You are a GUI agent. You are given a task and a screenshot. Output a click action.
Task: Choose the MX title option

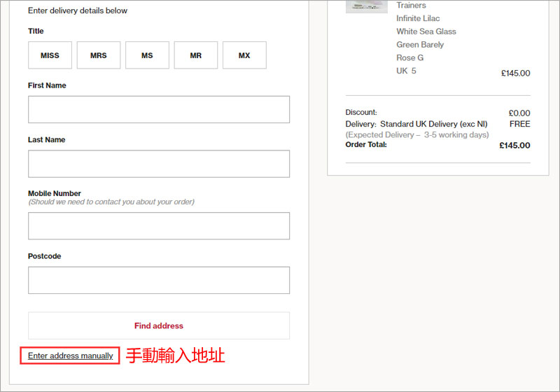tap(244, 55)
